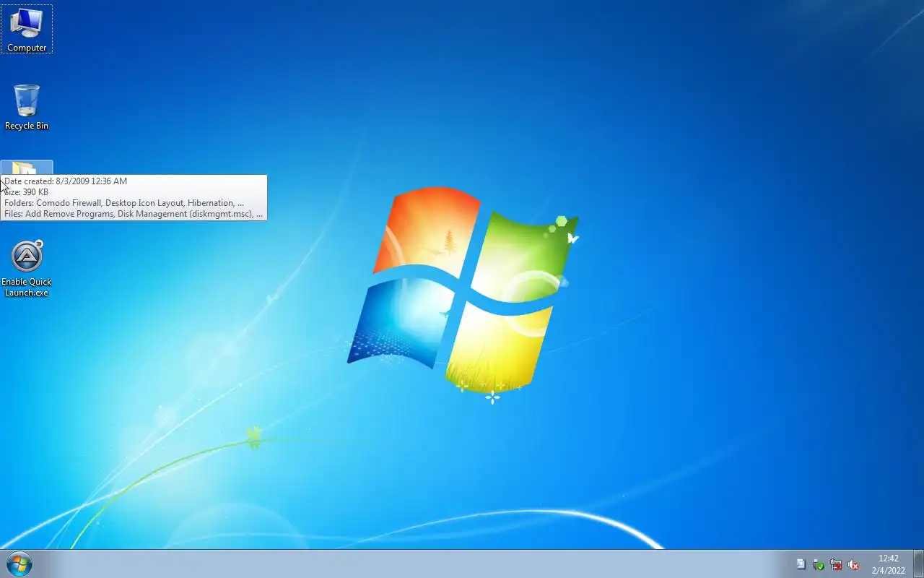Select the Recycle Bin icon
This screenshot has height=578, width=924.
coord(27,107)
